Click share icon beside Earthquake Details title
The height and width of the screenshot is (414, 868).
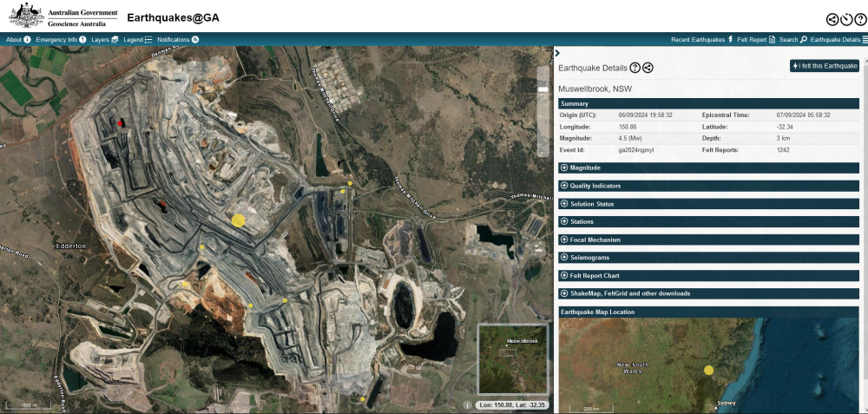[x=648, y=68]
